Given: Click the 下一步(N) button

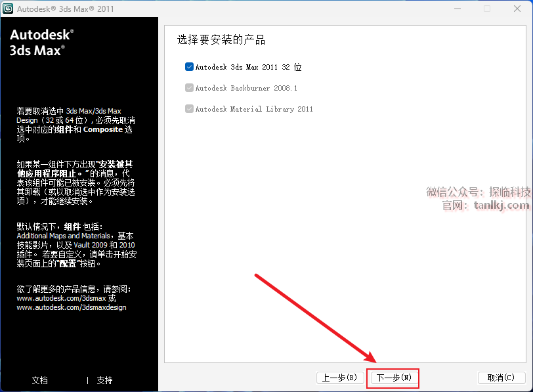Looking at the screenshot, I should 394,378.
